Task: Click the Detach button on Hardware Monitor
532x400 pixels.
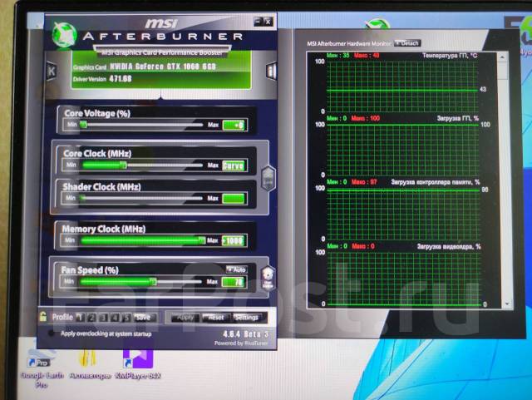Action: [407, 42]
